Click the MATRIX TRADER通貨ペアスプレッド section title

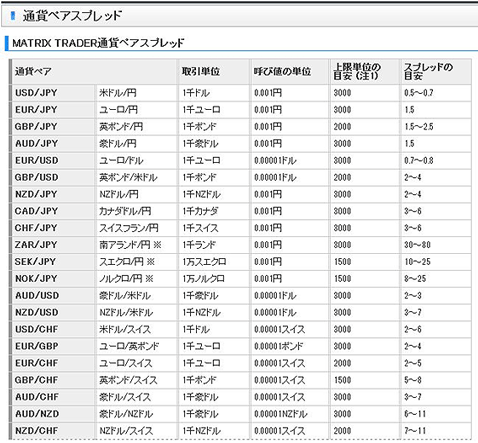98,43
